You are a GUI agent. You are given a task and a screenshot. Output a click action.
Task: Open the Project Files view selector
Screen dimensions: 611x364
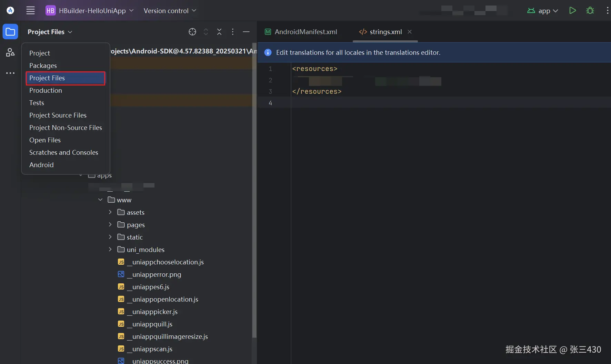(x=50, y=32)
